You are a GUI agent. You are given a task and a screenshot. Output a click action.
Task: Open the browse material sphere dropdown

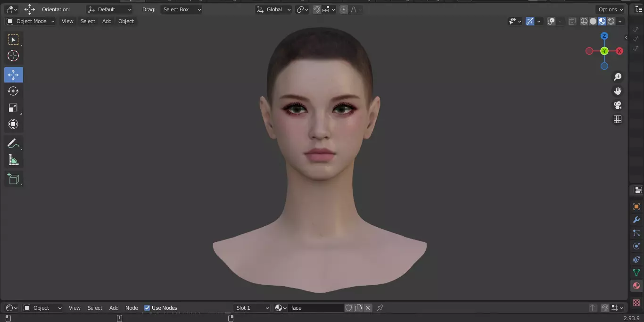[281, 308]
